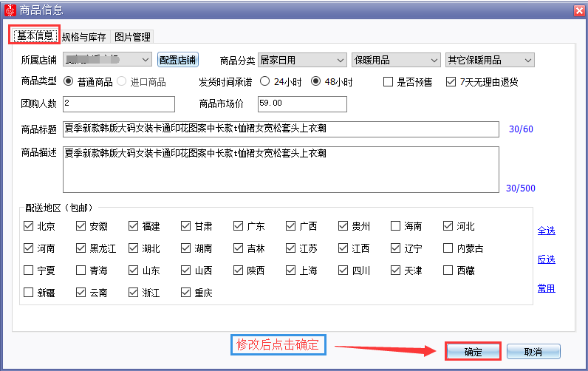The height and width of the screenshot is (371, 588).
Task: Expand the 保暖用品 subcategory dropdown
Action: [396, 60]
